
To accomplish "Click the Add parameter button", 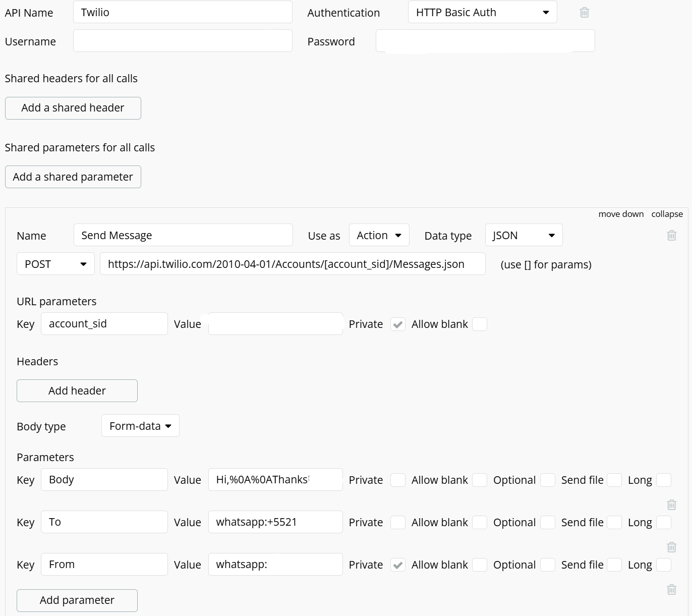I will (77, 600).
